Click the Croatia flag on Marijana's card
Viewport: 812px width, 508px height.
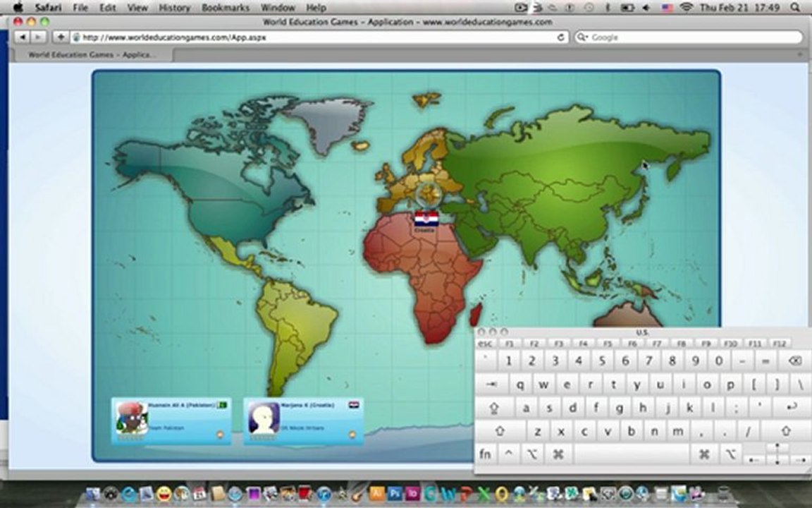point(355,405)
